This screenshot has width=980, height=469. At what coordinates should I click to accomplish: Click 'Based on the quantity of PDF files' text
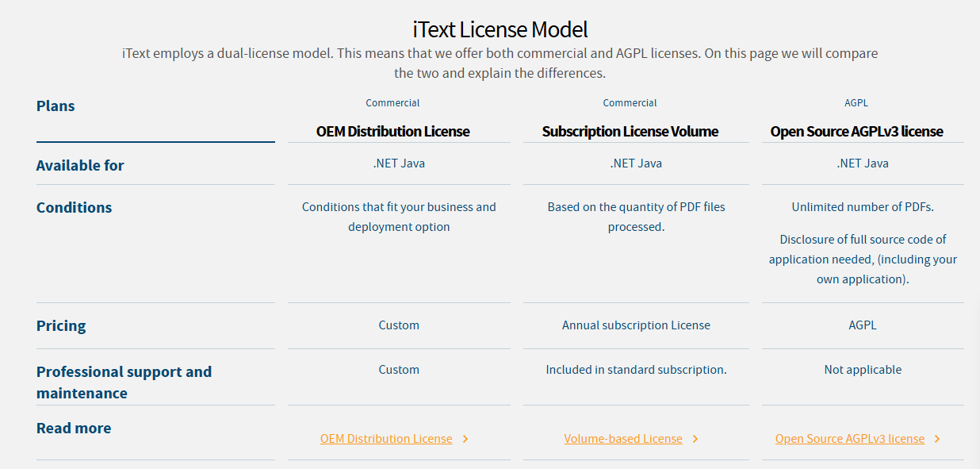tap(636, 217)
